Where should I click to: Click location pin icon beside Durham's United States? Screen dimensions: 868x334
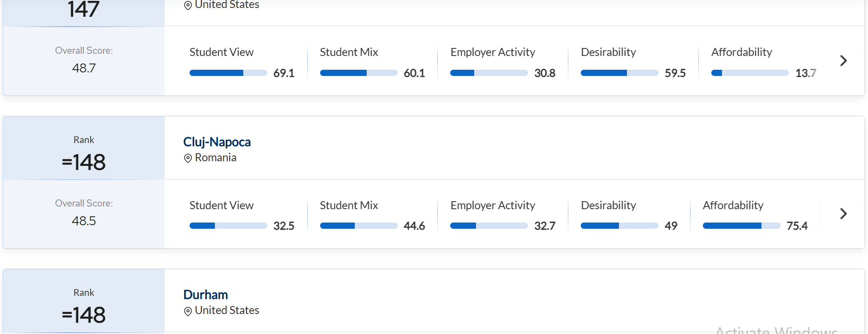188,311
